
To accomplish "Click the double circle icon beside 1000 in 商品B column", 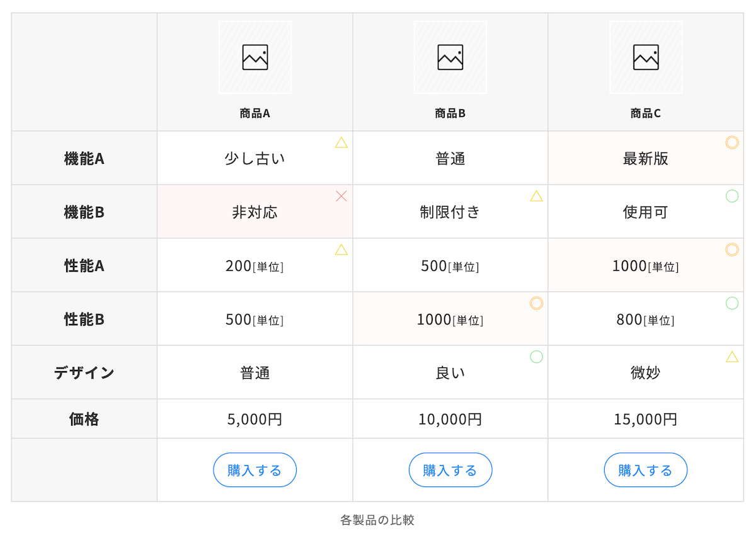I will coord(537,303).
